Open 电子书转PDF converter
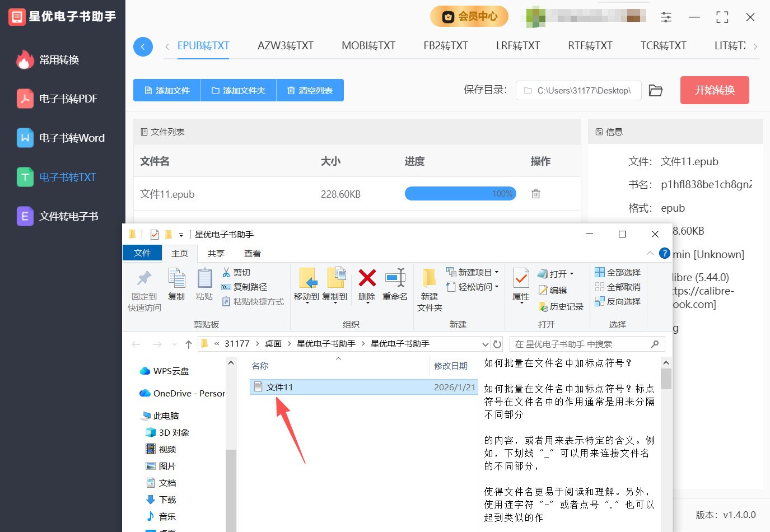Image resolution: width=770 pixels, height=532 pixels. [x=57, y=99]
